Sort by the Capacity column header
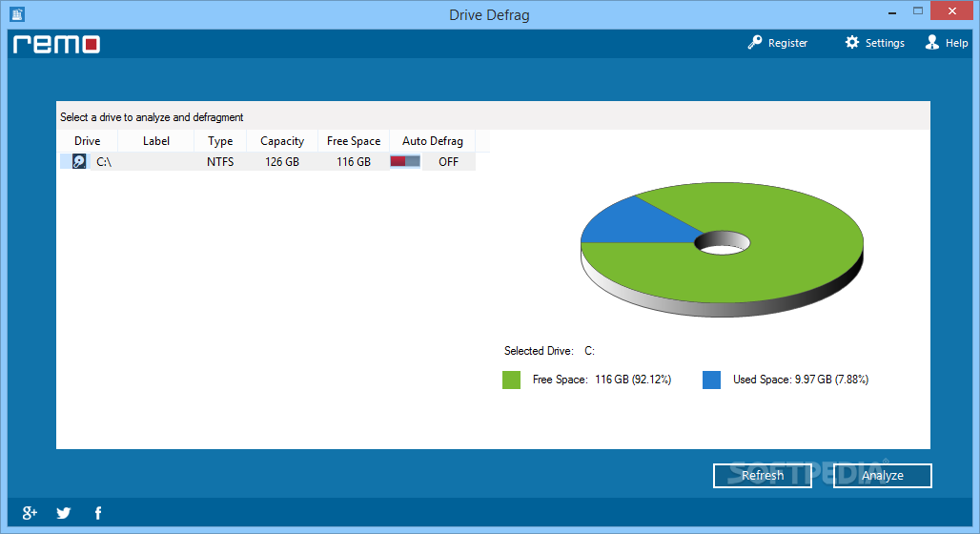The width and height of the screenshot is (980, 534). [282, 141]
